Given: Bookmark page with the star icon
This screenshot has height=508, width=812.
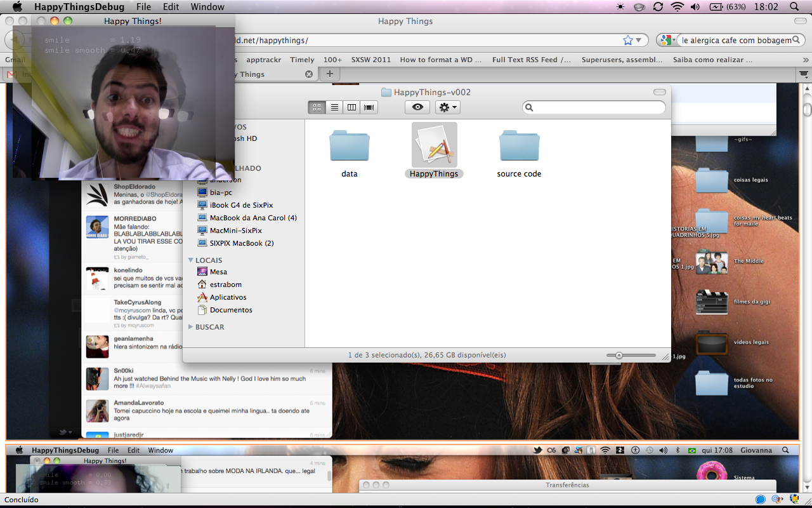Looking at the screenshot, I should pos(628,41).
